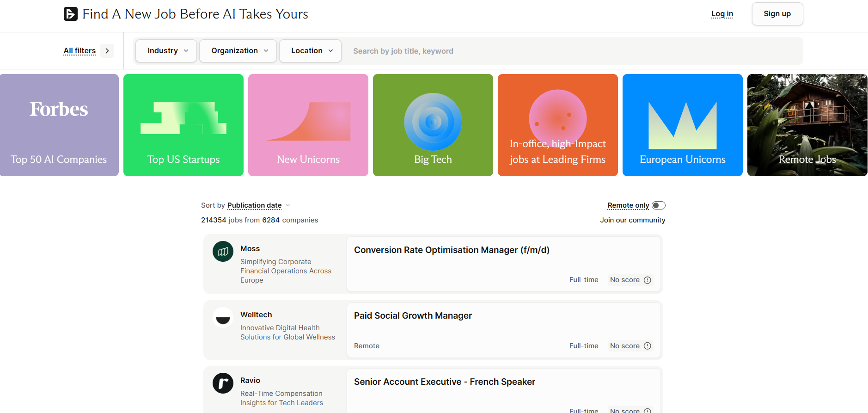Open the Big Tech category card
The width and height of the screenshot is (868, 413).
coord(433,125)
